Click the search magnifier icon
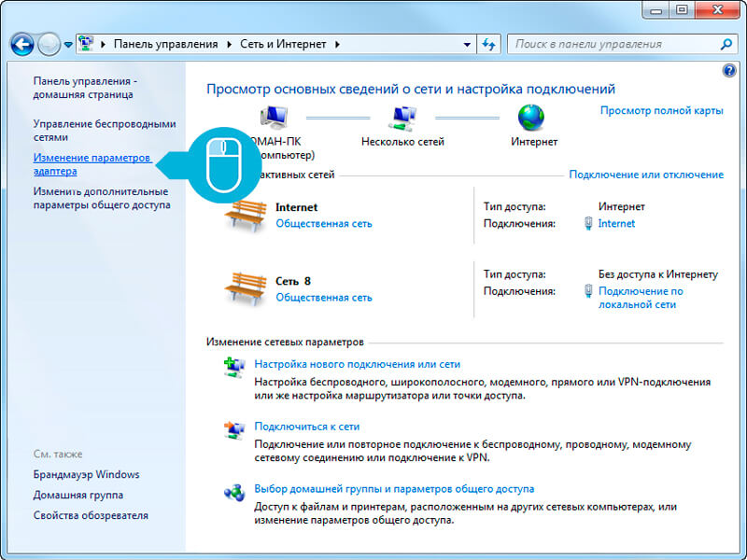The height and width of the screenshot is (560, 747). pyautogui.click(x=726, y=44)
